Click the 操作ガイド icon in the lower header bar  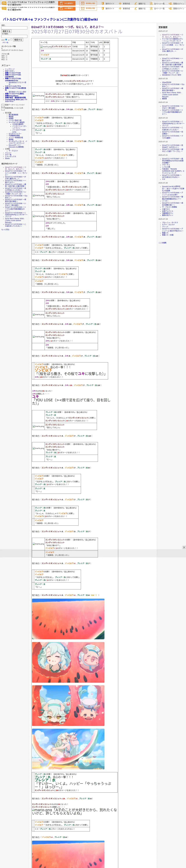(103, 8)
